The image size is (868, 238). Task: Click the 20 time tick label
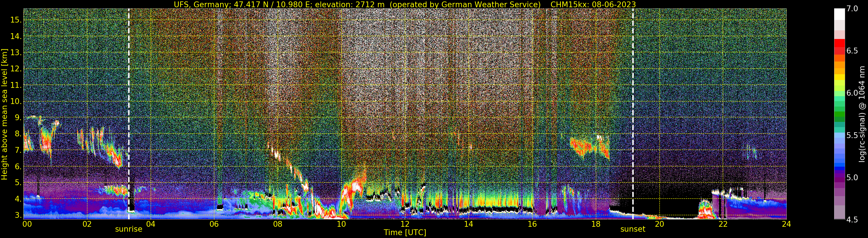click(659, 224)
